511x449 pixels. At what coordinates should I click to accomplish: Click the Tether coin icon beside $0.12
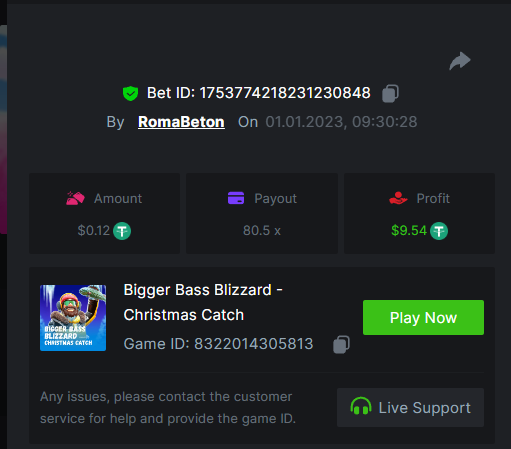122,231
